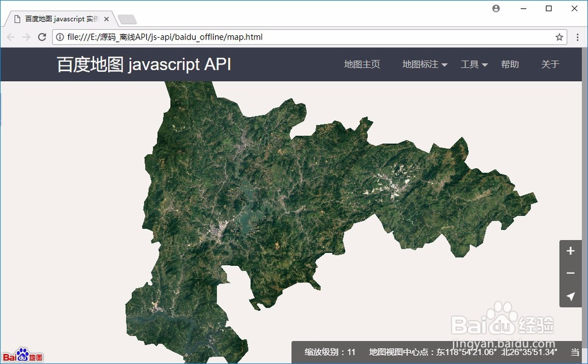Minimize the browser window
The image size is (588, 364).
coord(523,8)
